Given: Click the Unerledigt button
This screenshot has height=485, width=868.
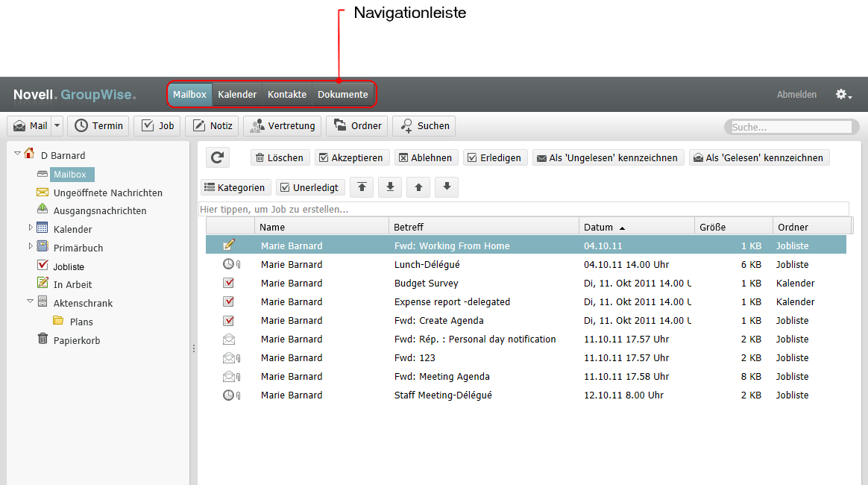Looking at the screenshot, I should pos(310,188).
